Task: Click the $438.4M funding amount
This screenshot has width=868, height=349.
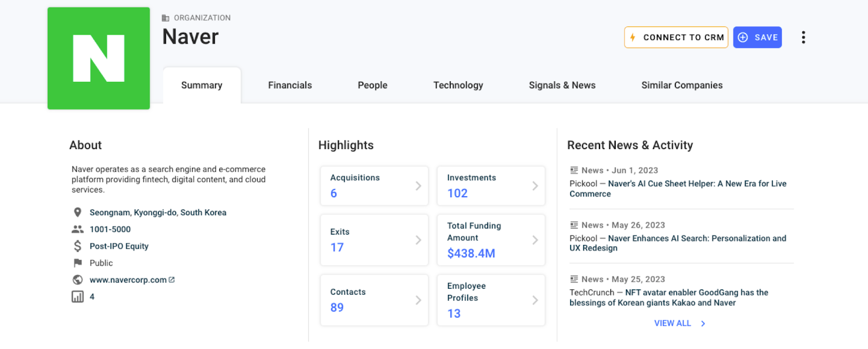Action: point(471,254)
